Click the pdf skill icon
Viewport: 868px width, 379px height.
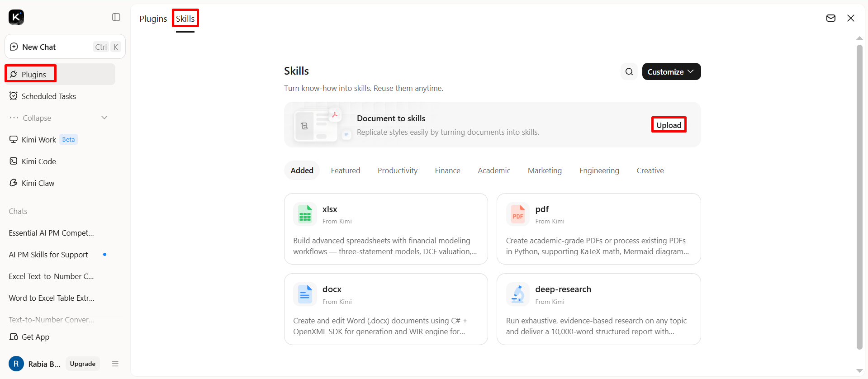(x=518, y=214)
